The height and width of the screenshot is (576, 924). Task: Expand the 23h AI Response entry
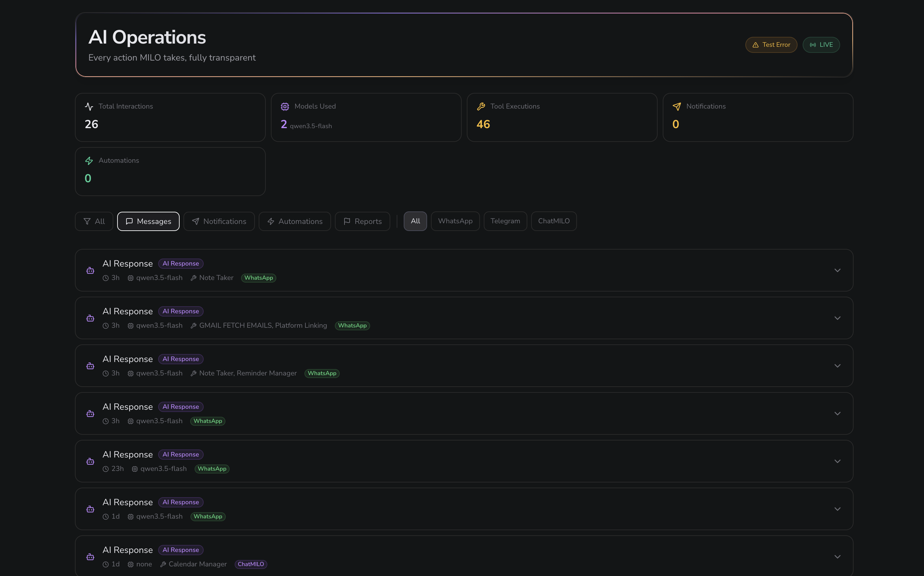(x=837, y=461)
